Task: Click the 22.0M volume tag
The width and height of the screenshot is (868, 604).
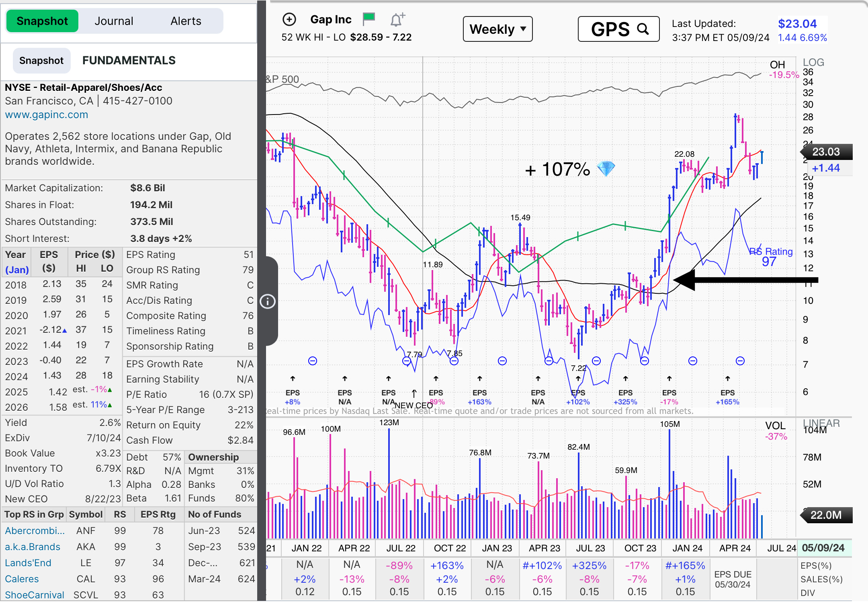Action: pos(826,515)
